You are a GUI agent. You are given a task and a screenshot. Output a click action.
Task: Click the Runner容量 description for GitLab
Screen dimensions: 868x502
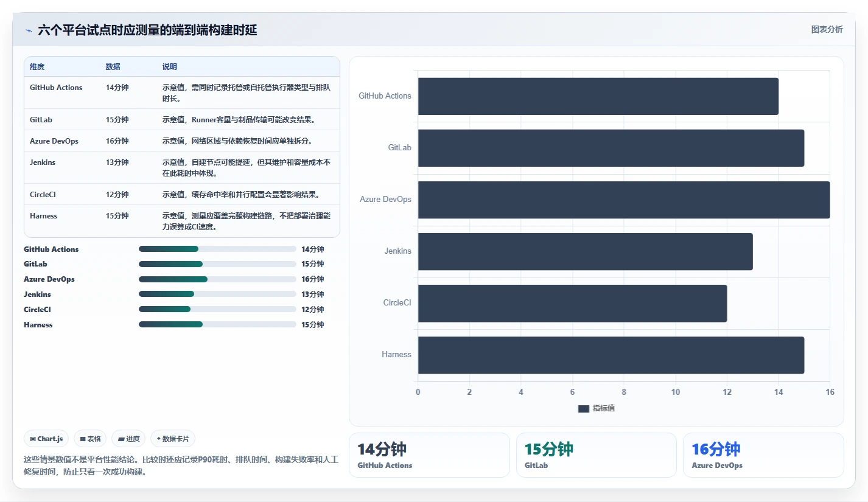(x=239, y=120)
